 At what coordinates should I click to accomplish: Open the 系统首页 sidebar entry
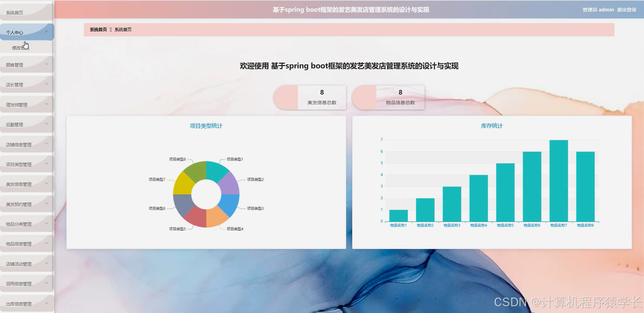(14, 12)
